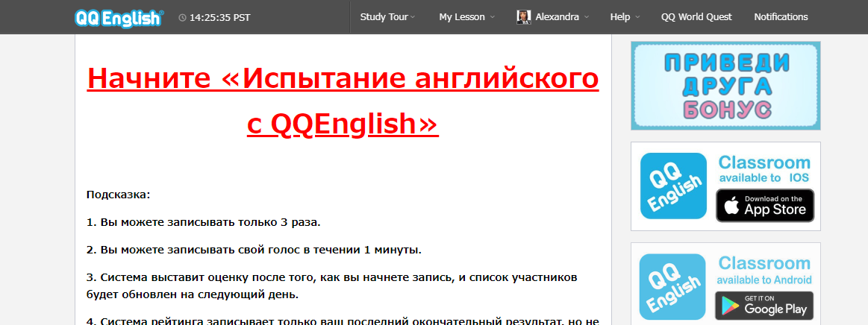Expand the My Lesson dropdown arrow
Image resolution: width=868 pixels, height=325 pixels.
click(x=492, y=18)
